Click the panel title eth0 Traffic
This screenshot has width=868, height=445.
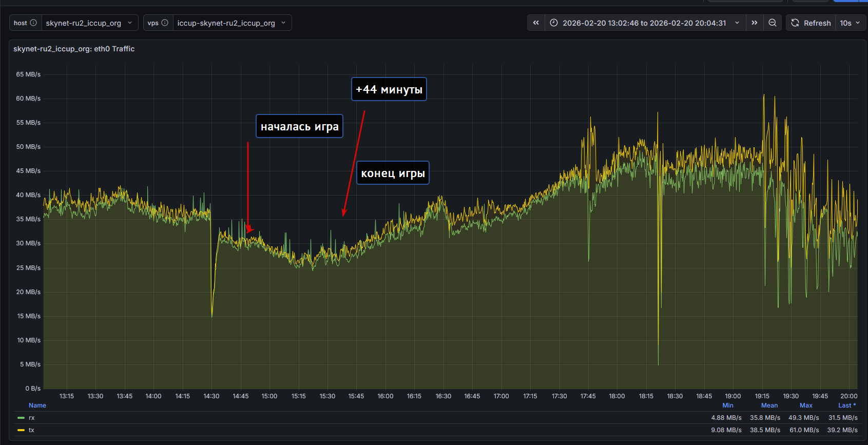click(74, 49)
